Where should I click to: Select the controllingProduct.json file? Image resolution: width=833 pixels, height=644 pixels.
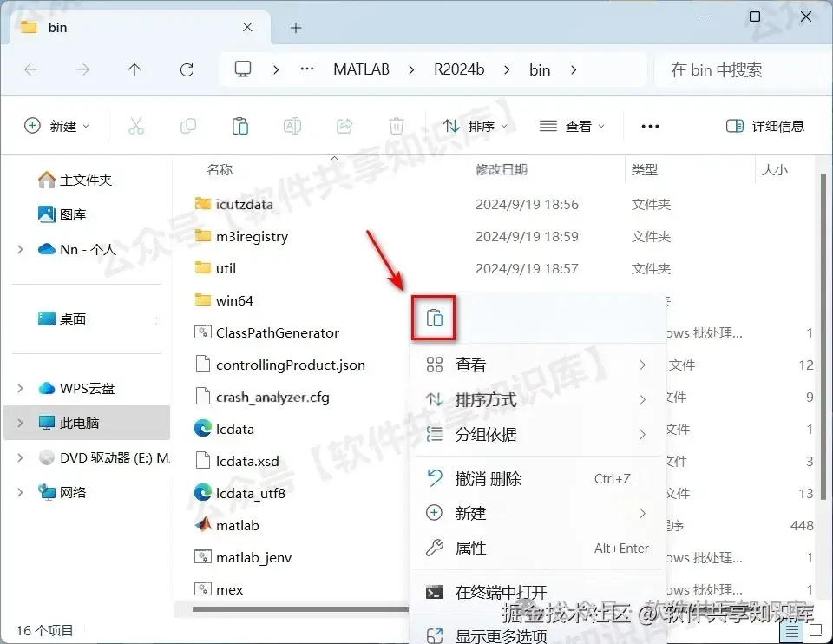(280, 365)
